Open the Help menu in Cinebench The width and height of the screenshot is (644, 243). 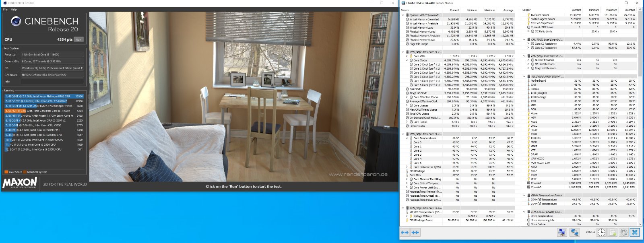[14, 9]
